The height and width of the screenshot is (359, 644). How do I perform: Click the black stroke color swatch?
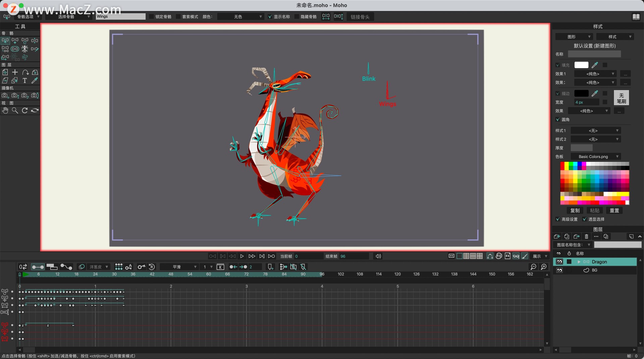click(x=581, y=93)
